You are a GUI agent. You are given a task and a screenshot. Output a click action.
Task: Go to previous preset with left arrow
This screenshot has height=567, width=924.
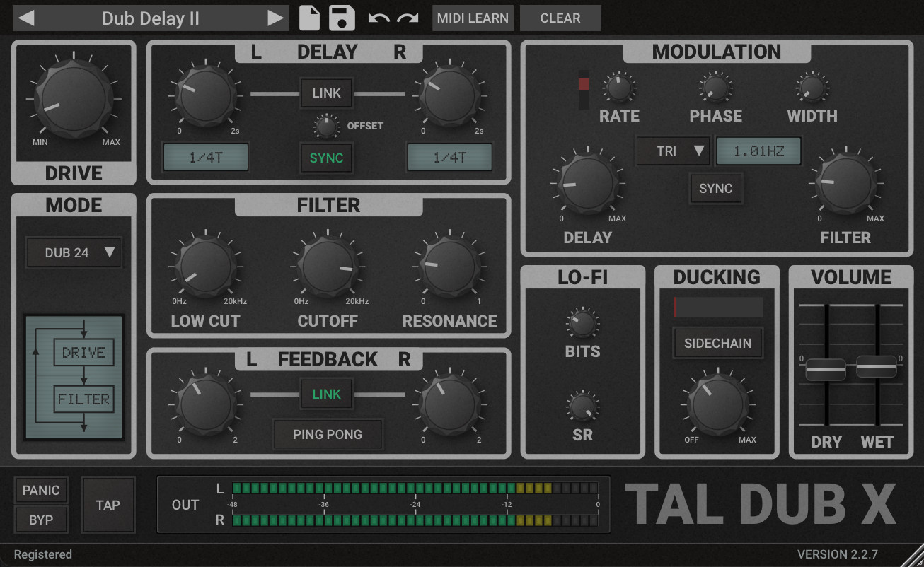coord(26,18)
